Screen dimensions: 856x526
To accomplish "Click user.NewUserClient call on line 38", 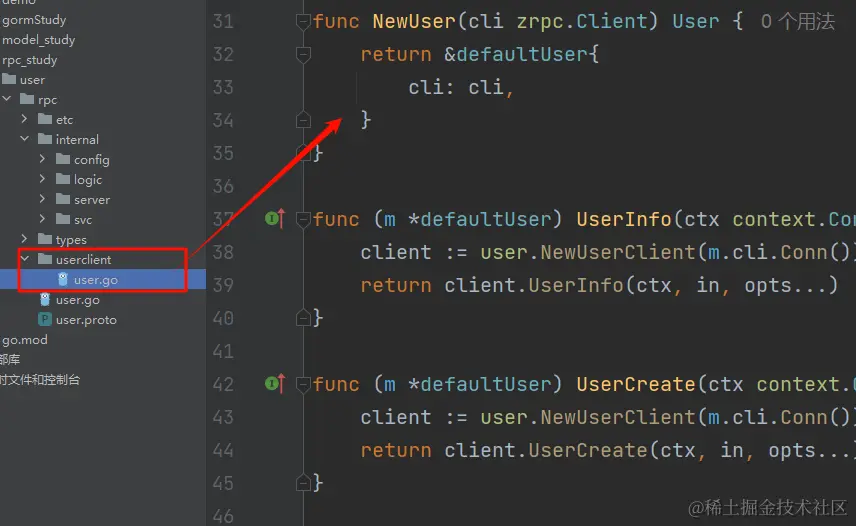I will [x=587, y=252].
